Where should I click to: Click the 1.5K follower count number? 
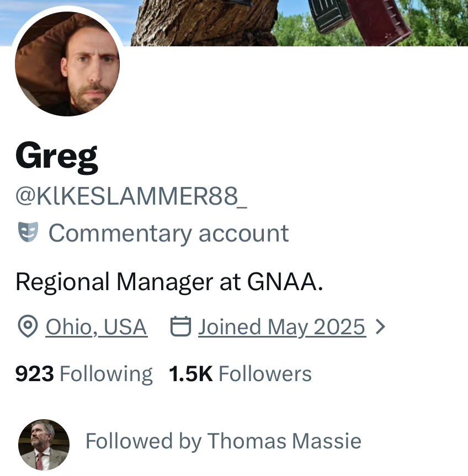[191, 374]
